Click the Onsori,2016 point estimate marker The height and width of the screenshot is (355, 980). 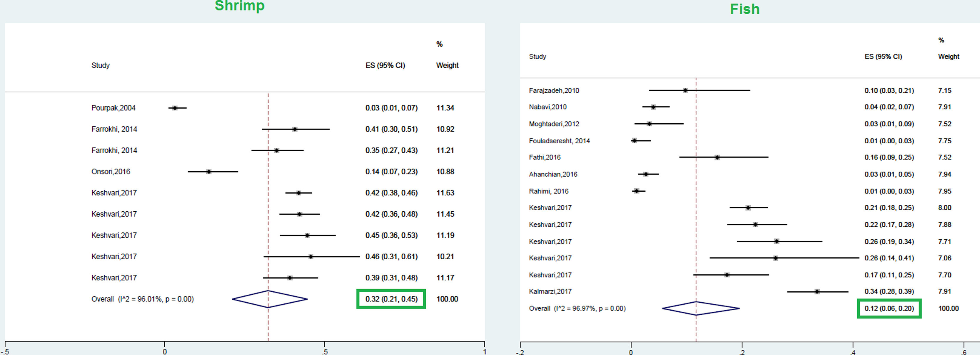point(208,172)
